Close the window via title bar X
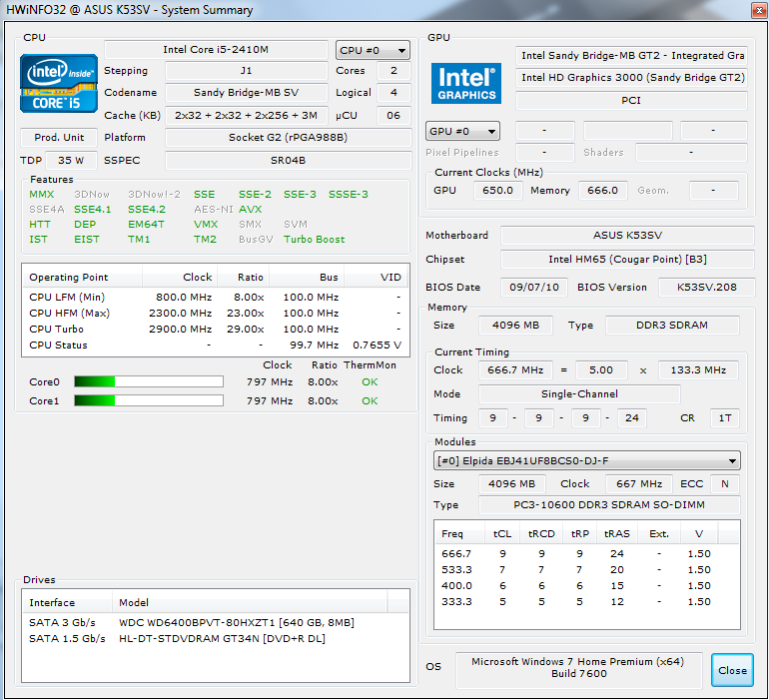This screenshot has height=700, width=769. pos(759,10)
